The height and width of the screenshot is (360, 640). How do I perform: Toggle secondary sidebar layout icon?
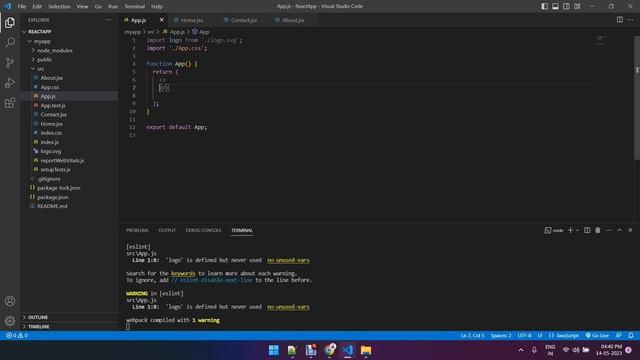[567, 6]
